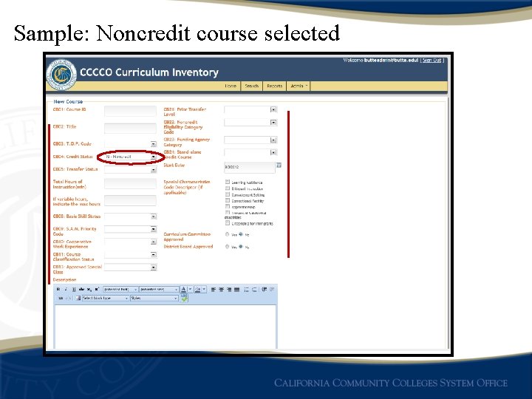The width and height of the screenshot is (532, 399).
Task: Select Yes for District Board Approved
Action: point(227,247)
